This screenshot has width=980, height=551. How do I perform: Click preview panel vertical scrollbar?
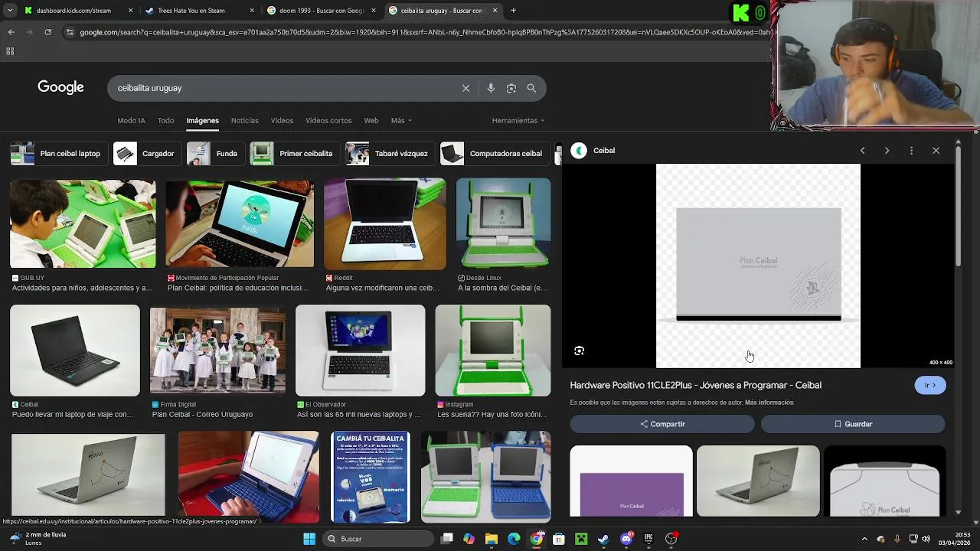coord(958,207)
